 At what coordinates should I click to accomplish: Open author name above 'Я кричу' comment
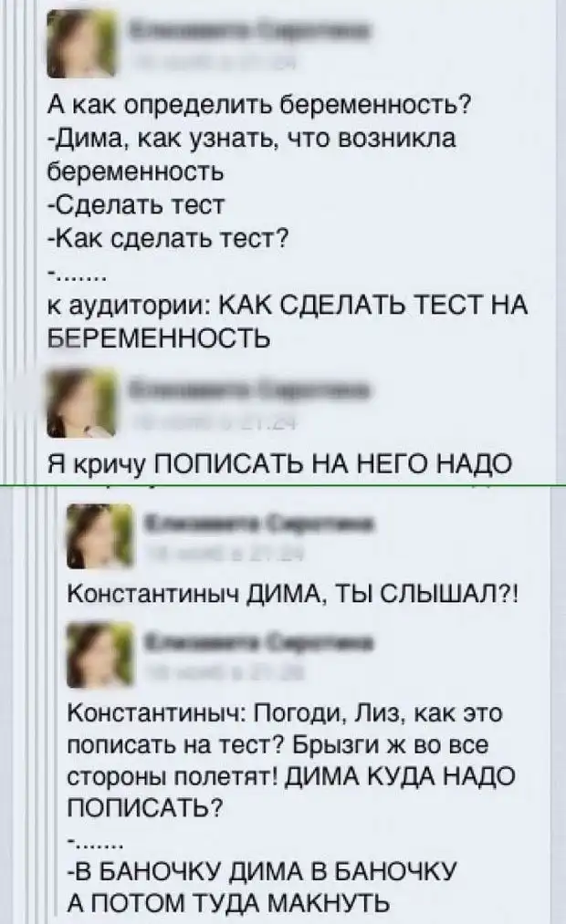click(x=247, y=389)
